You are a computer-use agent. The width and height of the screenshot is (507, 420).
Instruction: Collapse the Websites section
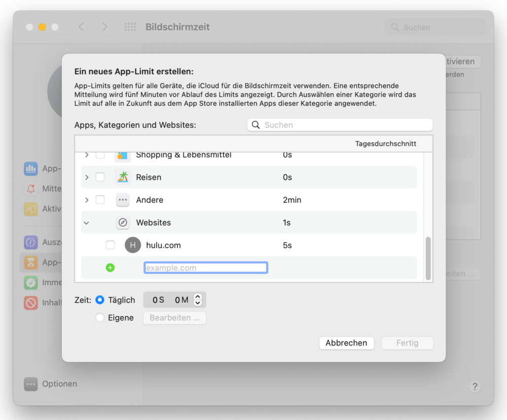(87, 222)
